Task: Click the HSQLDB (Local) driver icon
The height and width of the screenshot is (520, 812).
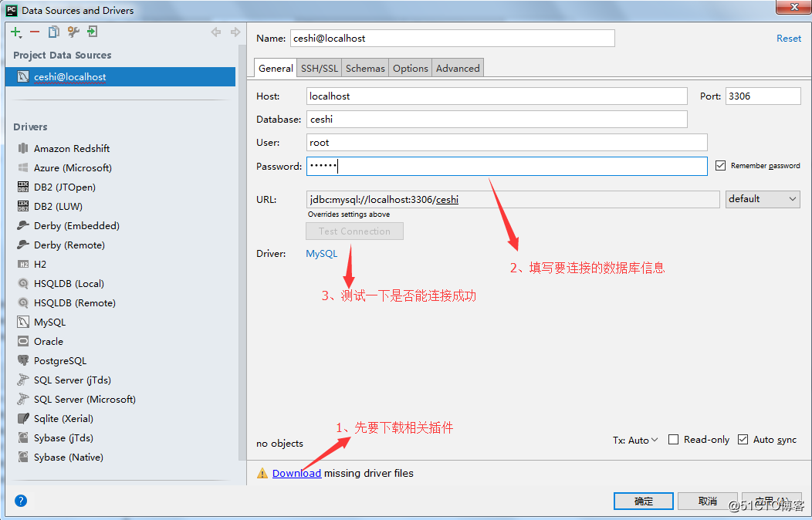Action: click(x=23, y=284)
